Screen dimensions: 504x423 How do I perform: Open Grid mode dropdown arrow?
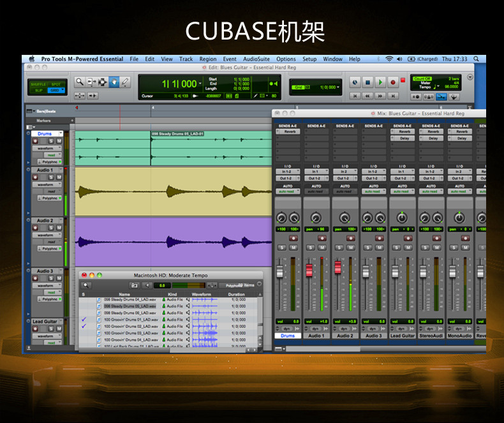pyautogui.click(x=63, y=90)
